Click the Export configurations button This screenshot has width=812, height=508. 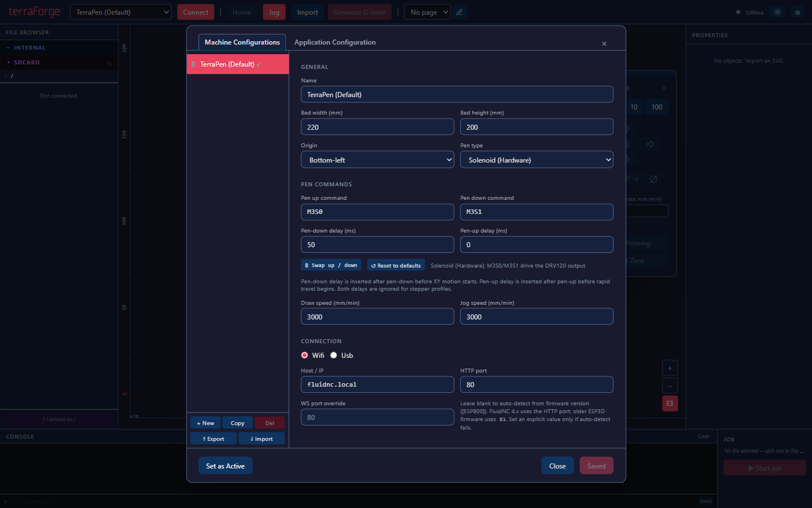point(213,439)
